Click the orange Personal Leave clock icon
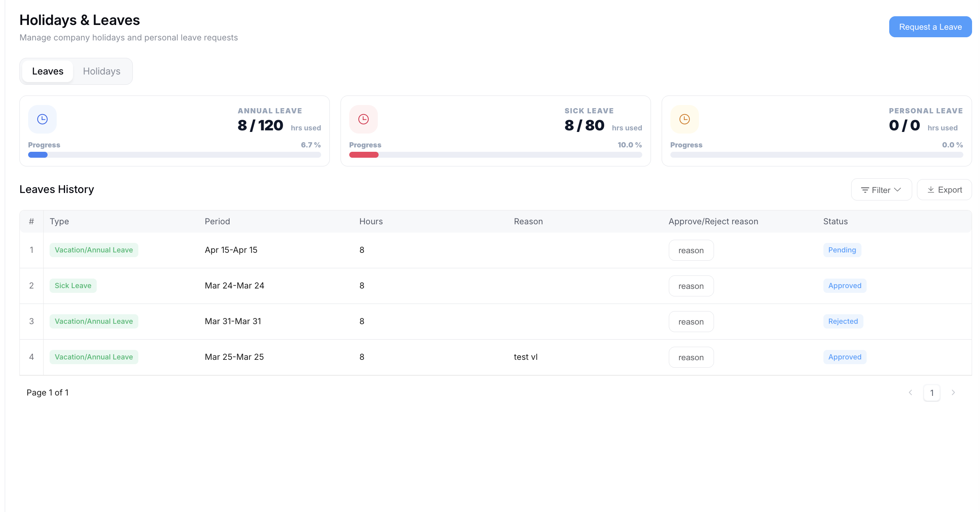980x512 pixels. [685, 119]
